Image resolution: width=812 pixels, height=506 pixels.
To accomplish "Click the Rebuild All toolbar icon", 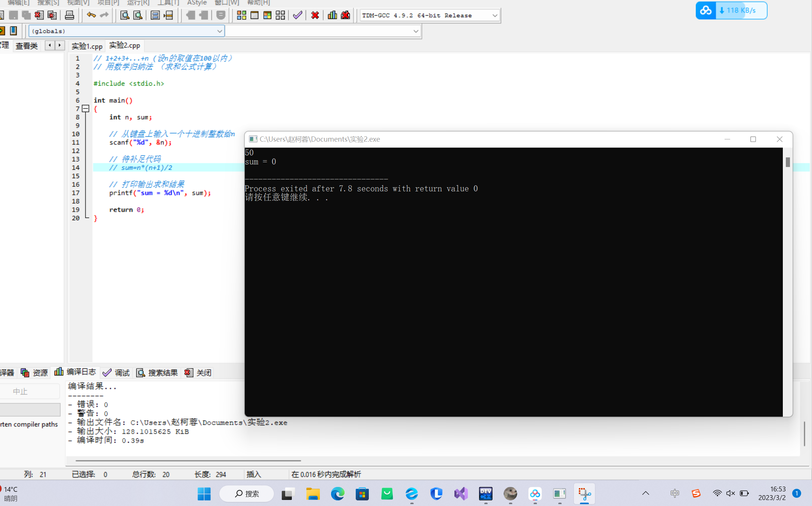I will (x=280, y=15).
